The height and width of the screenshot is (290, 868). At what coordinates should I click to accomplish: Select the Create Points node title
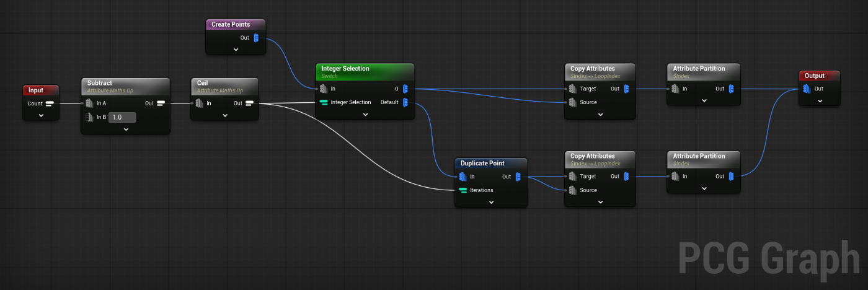coord(231,24)
